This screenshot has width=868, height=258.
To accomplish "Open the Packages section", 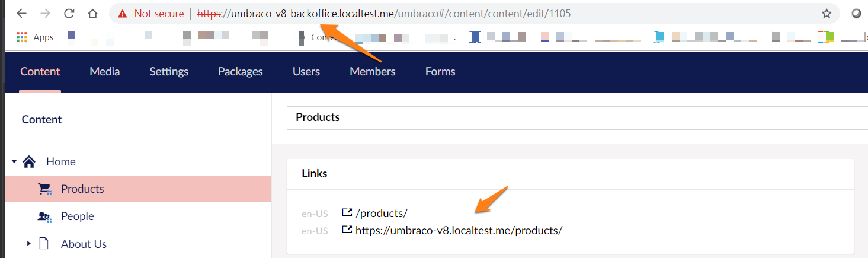I will [x=240, y=71].
